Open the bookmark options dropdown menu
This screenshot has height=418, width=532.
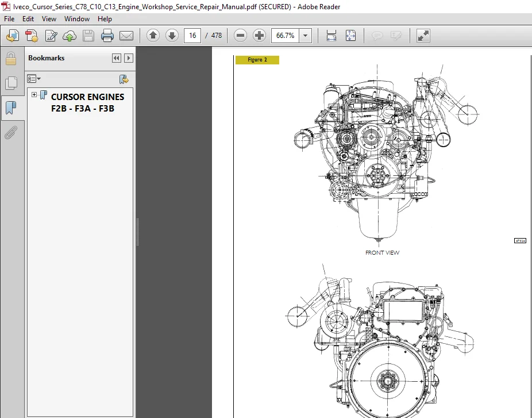point(33,79)
